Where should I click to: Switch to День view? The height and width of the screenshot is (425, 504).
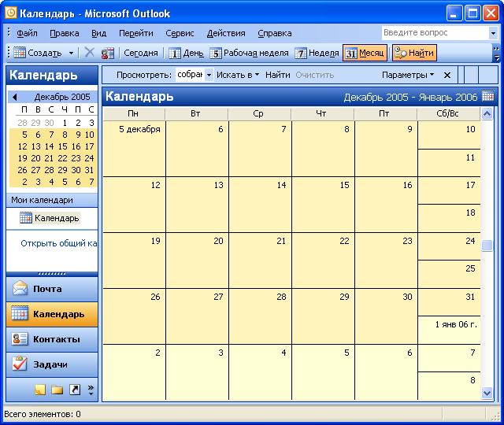click(x=186, y=53)
